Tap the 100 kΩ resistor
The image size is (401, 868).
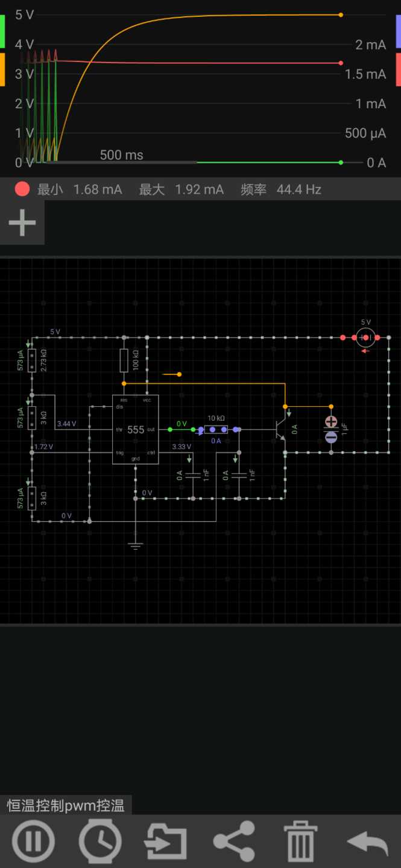(x=124, y=360)
